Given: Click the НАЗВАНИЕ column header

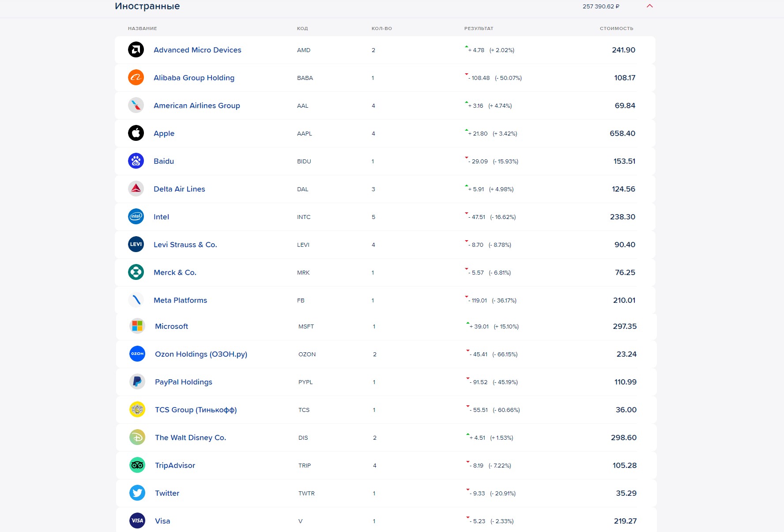Looking at the screenshot, I should coord(142,28).
